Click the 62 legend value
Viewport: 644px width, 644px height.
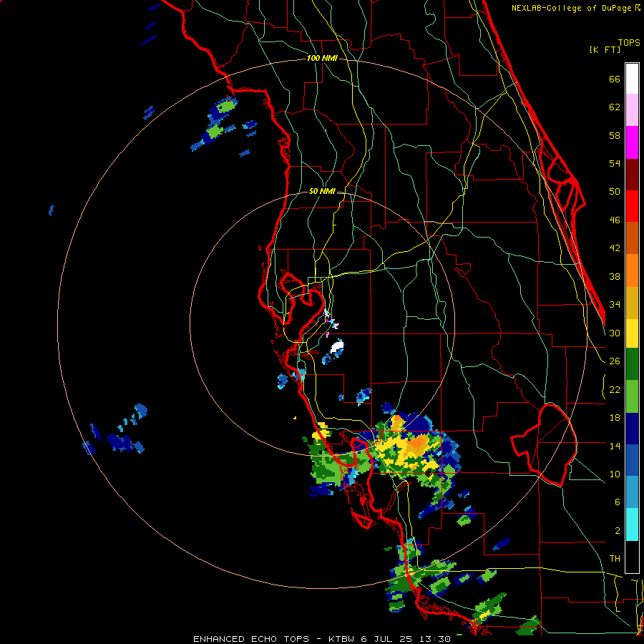(615, 107)
